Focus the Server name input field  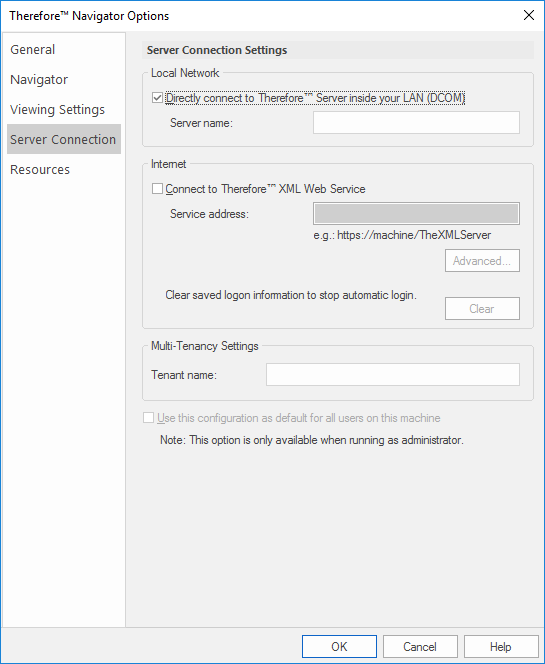pos(416,123)
